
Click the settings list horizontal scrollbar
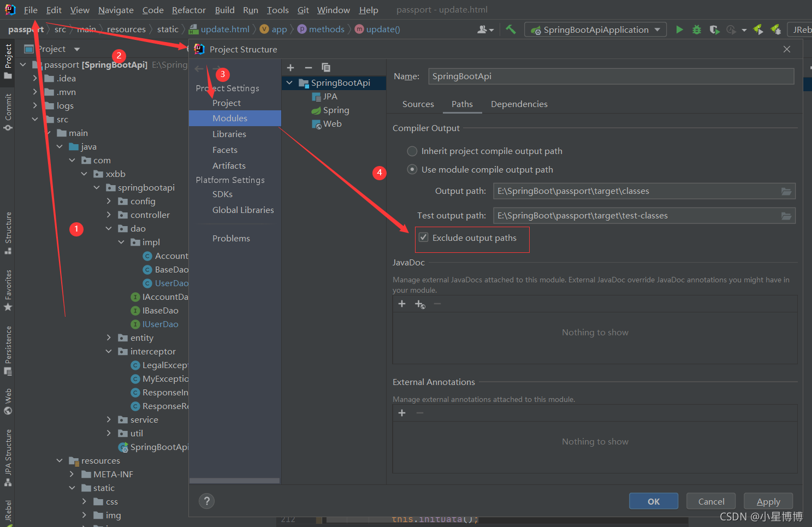[234, 481]
